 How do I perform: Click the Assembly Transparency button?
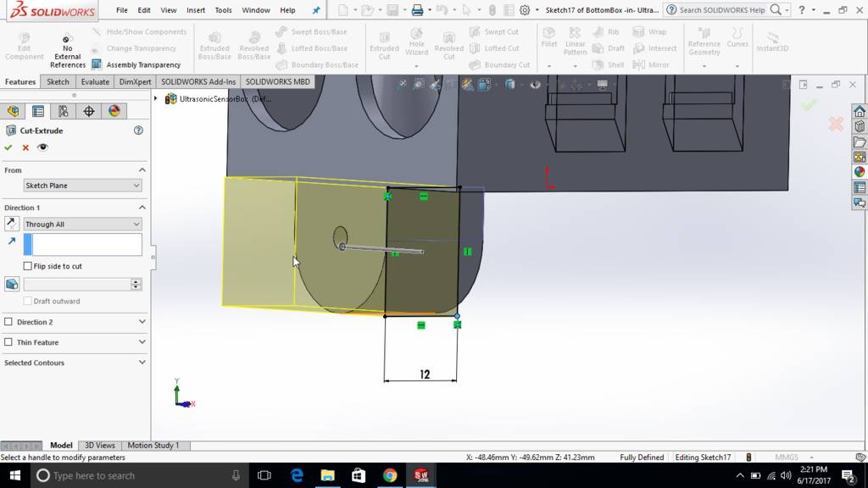click(136, 64)
